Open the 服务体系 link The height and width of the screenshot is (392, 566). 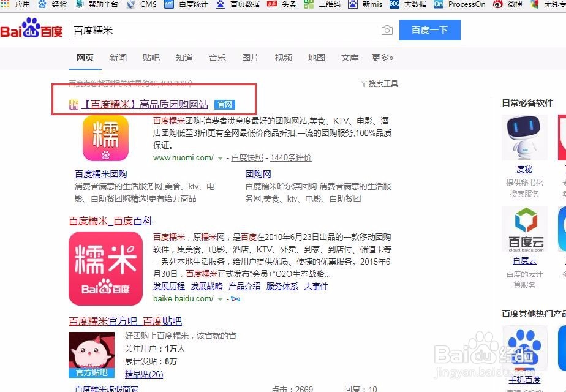pyautogui.click(x=282, y=286)
